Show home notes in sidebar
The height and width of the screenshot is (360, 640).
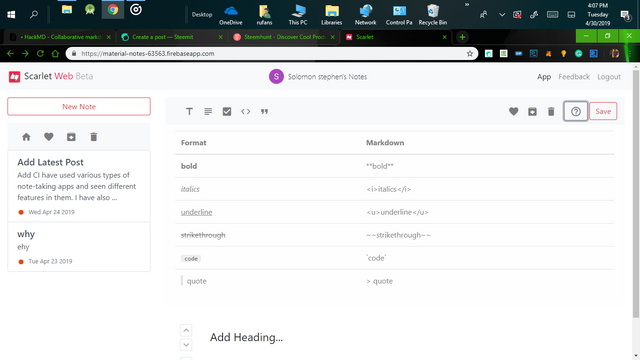[x=26, y=137]
